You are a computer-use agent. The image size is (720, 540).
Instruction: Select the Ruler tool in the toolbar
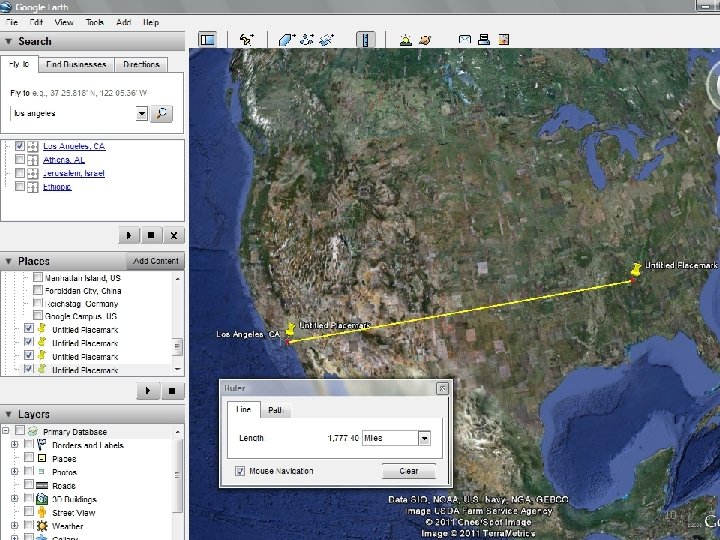(x=366, y=40)
